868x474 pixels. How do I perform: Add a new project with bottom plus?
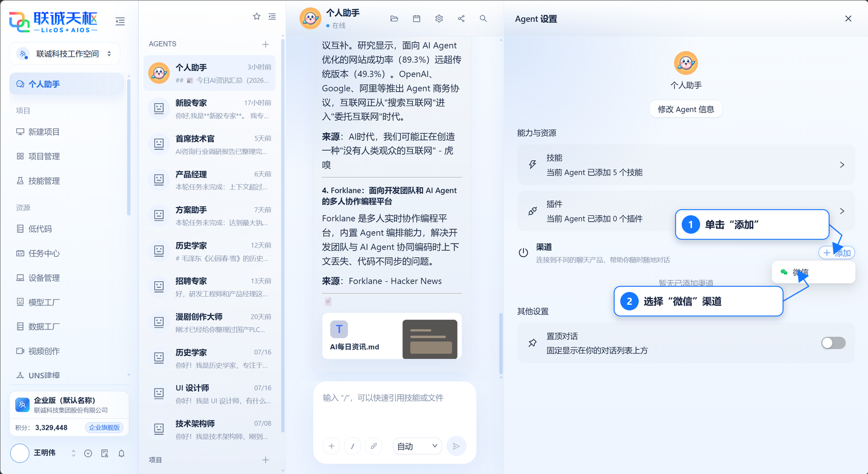(266, 460)
